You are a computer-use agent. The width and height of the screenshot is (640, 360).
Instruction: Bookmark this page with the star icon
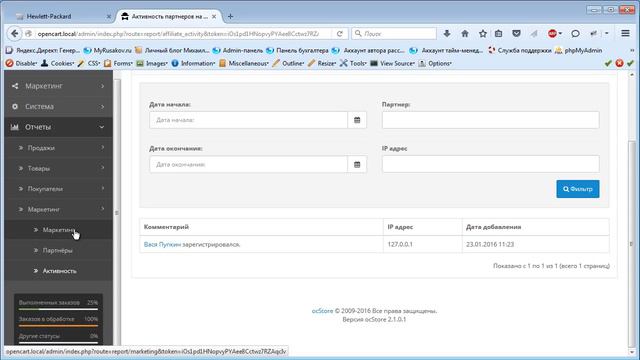tap(483, 33)
